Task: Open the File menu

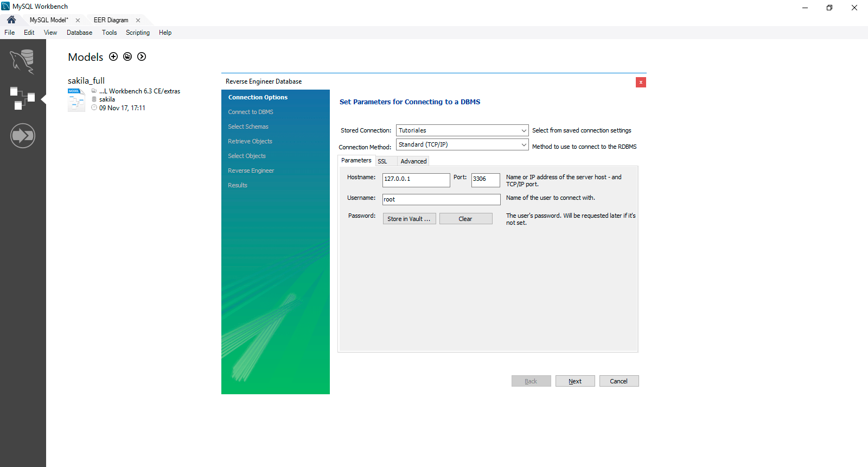Action: point(10,33)
